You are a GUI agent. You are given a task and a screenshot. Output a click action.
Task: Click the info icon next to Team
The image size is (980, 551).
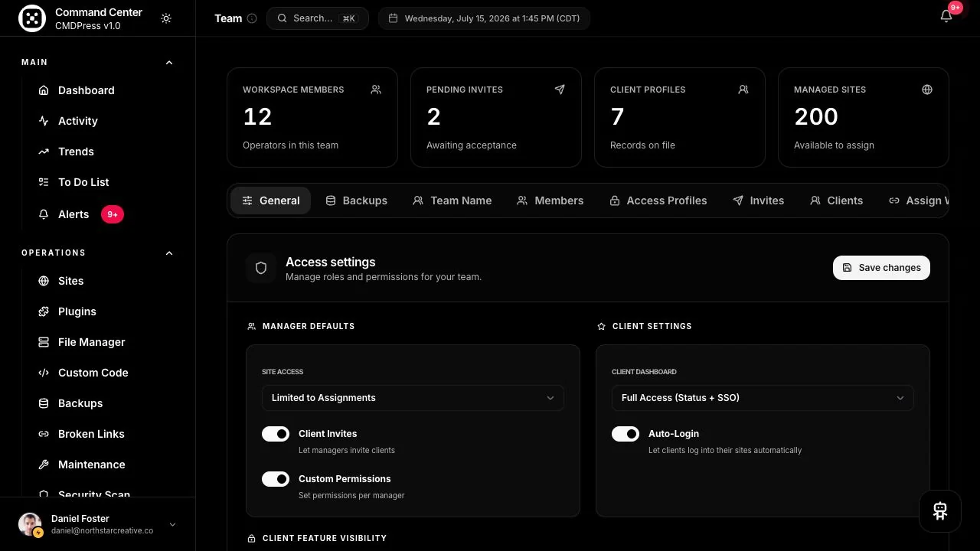tap(252, 18)
